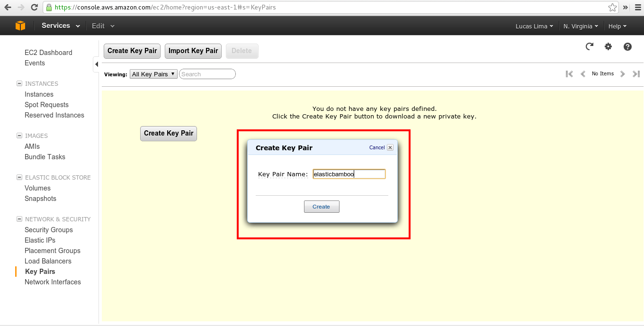The width and height of the screenshot is (644, 327).
Task: Open the help question mark icon
Action: (627, 46)
